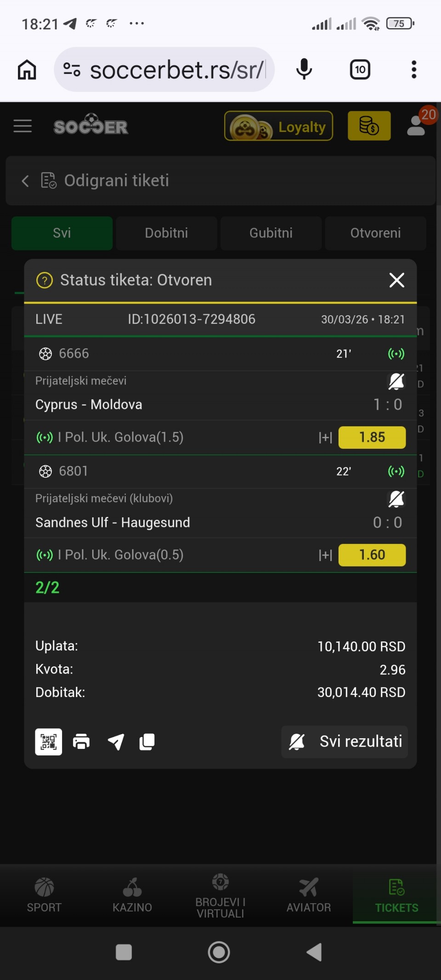Image resolution: width=441 pixels, height=980 pixels.
Task: Switch to the Otvoreni tab
Action: point(375,233)
